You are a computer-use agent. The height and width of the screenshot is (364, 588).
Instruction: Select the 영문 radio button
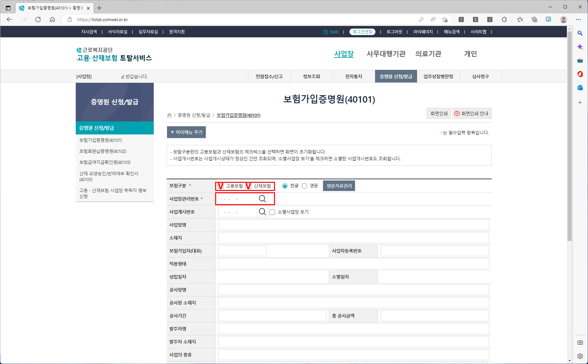(x=304, y=186)
